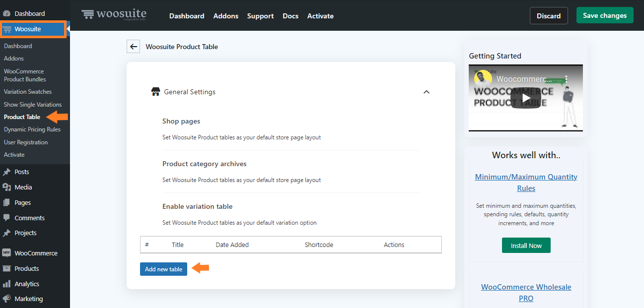The height and width of the screenshot is (308, 644).
Task: Click Add new table button
Action: [163, 269]
